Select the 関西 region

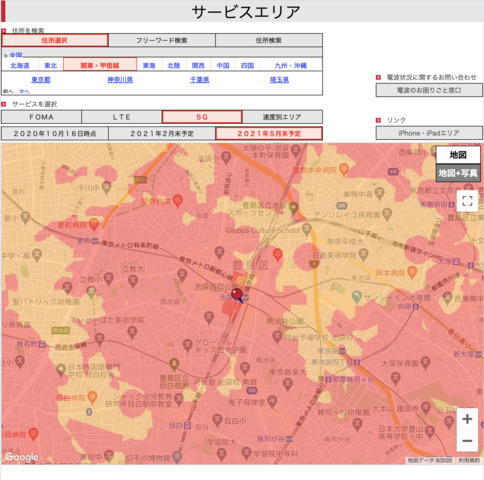pyautogui.click(x=198, y=65)
